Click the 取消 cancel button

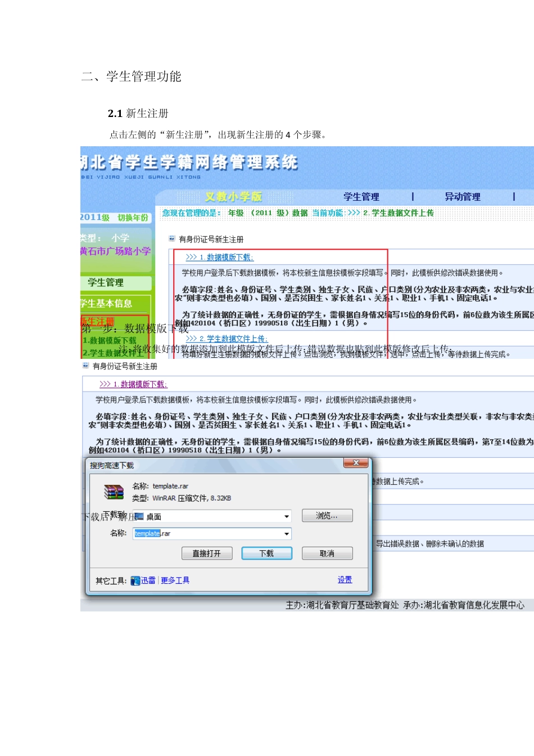[x=327, y=553]
